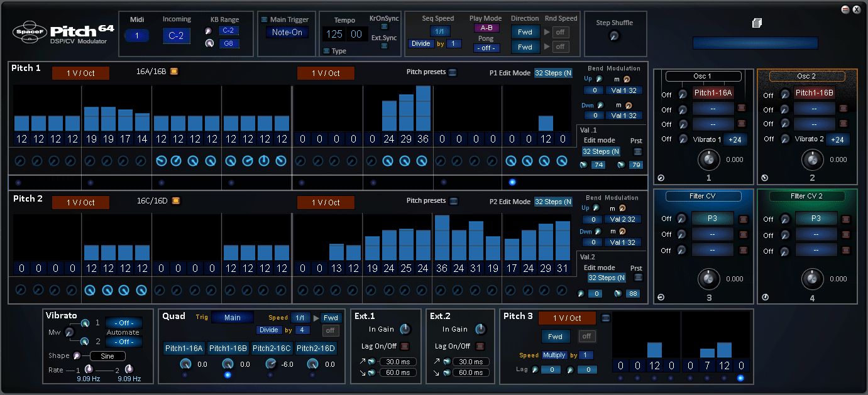Click the Filter CV header label
This screenshot has height=395, width=868.
703,196
